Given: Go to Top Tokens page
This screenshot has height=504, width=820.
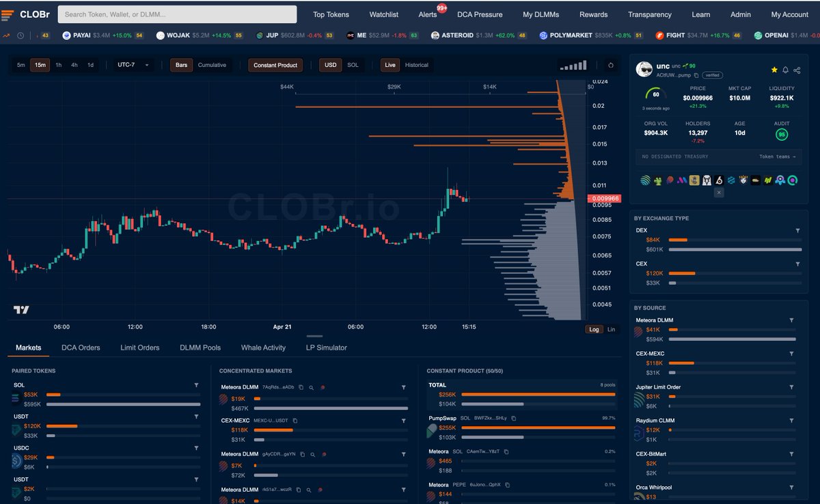Looking at the screenshot, I should click(331, 14).
